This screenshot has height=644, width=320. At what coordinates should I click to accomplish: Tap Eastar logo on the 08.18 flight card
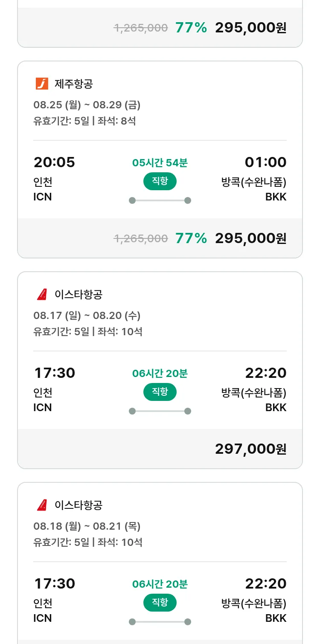(x=42, y=505)
